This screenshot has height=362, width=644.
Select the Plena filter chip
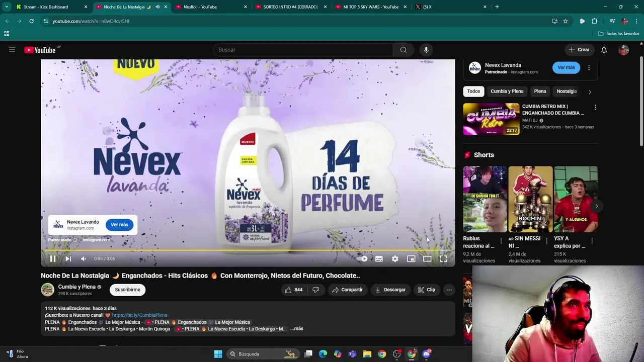click(x=540, y=91)
